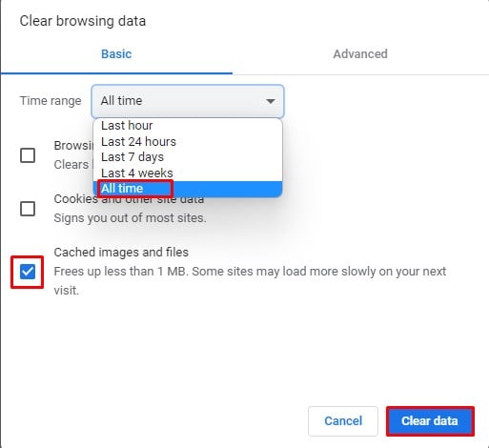
Task: Click the Cancel button
Action: (x=343, y=421)
